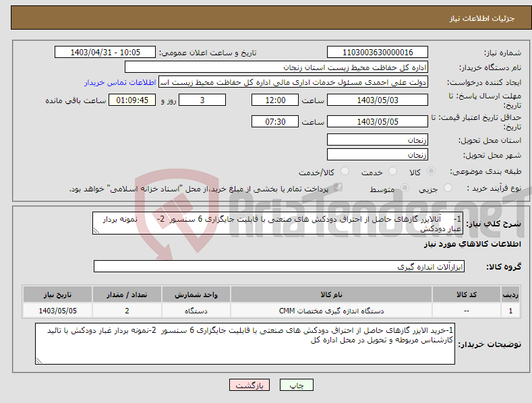Click the unit cell دستگاه
The image size is (532, 403).
point(196,311)
